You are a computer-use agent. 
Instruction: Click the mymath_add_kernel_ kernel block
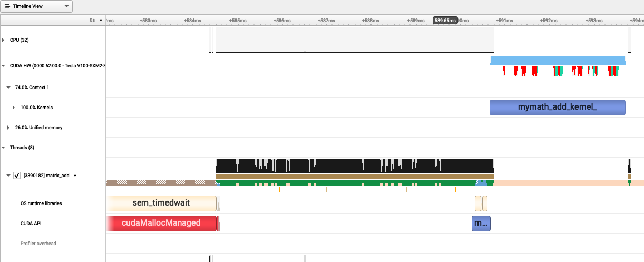(x=557, y=108)
